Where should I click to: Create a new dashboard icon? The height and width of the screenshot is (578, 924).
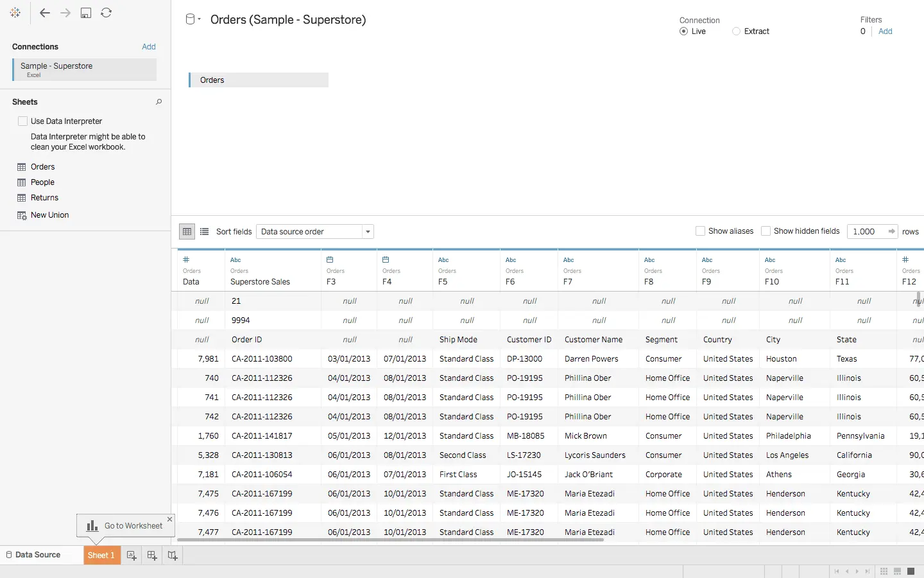click(x=152, y=556)
